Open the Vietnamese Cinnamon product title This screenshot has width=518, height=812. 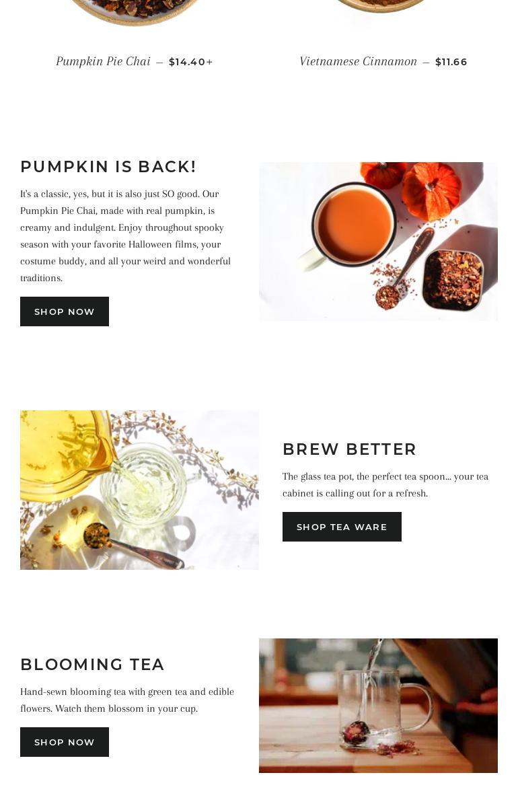[x=358, y=61]
